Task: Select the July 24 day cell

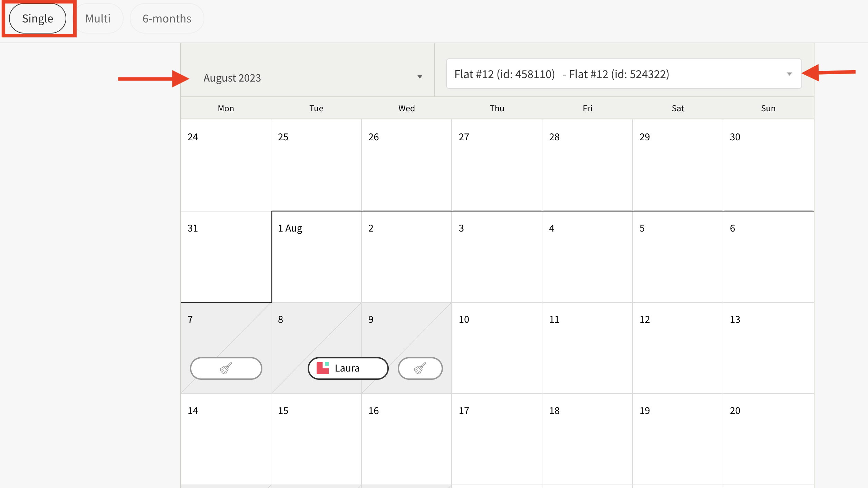Action: [x=226, y=166]
